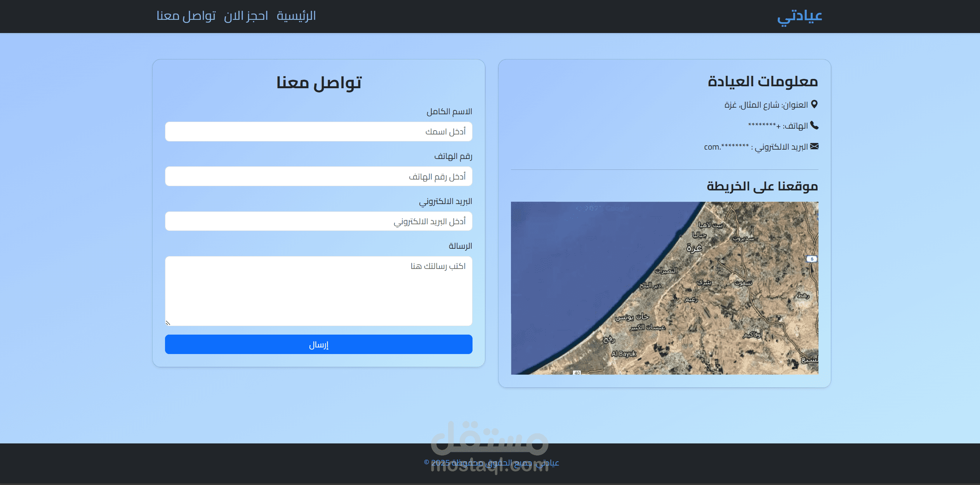Click the غزة label on the map
Viewport: 980px width, 485px height.
694,248
